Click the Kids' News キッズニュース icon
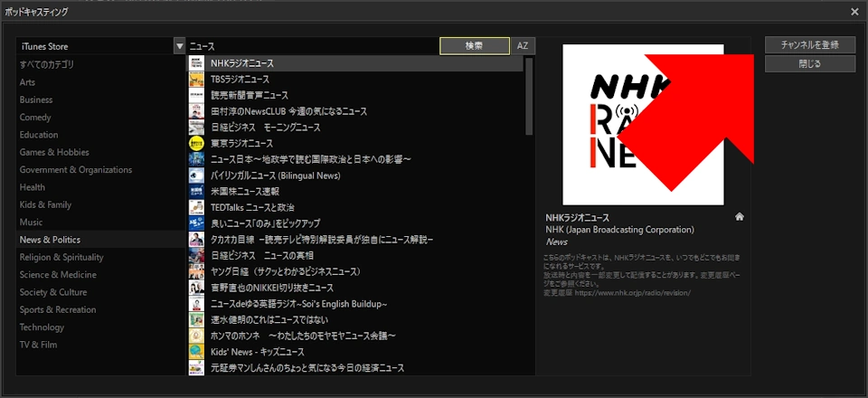The width and height of the screenshot is (868, 398). click(x=196, y=352)
